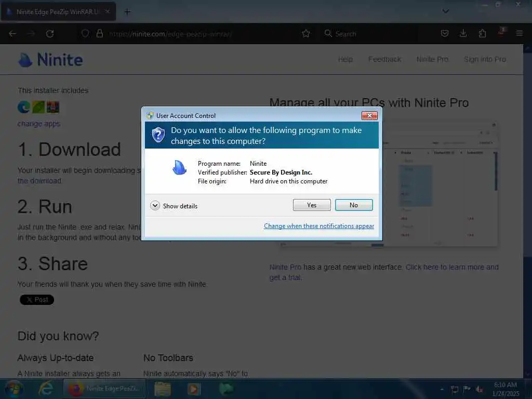Screen dimensions: 532x399
Task: Close the Ninite Edge PeaZip WinRAR tab
Action: click(107, 11)
